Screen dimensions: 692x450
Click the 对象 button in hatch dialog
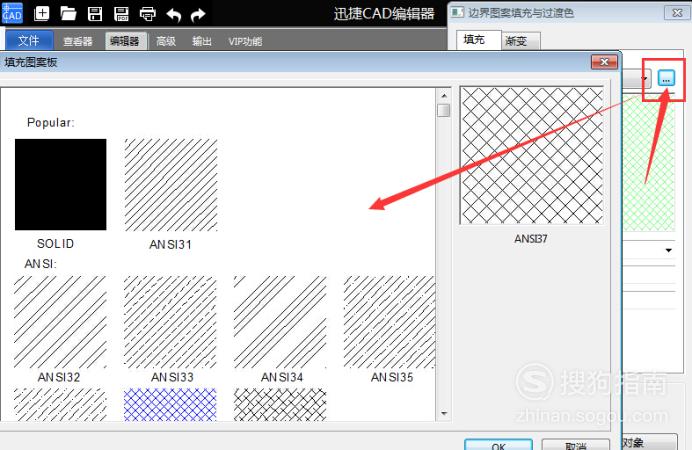point(650,442)
